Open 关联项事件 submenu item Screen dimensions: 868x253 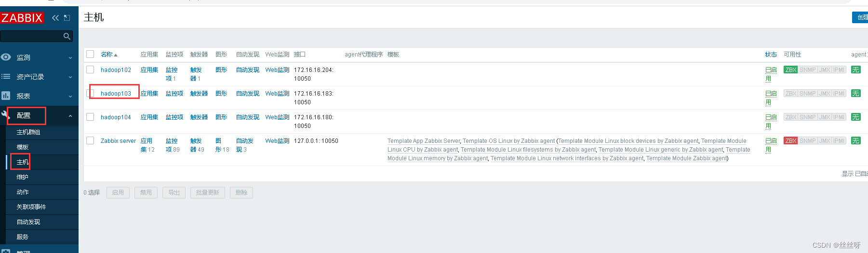31,207
